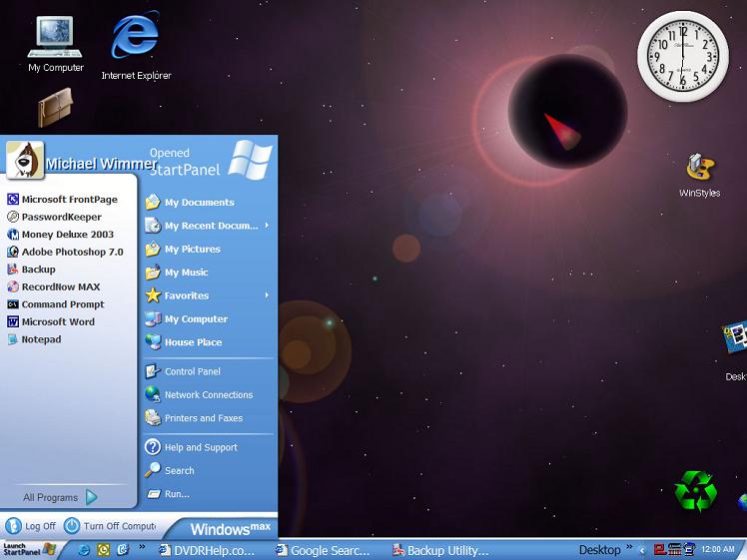This screenshot has height=560, width=747.
Task: Open My Documents folder
Action: click(190, 202)
